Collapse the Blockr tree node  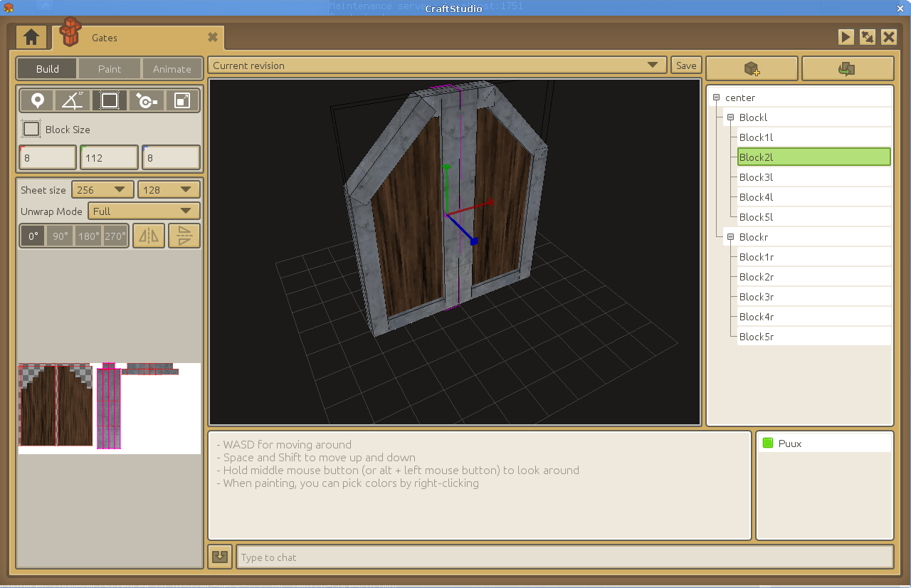coord(730,237)
